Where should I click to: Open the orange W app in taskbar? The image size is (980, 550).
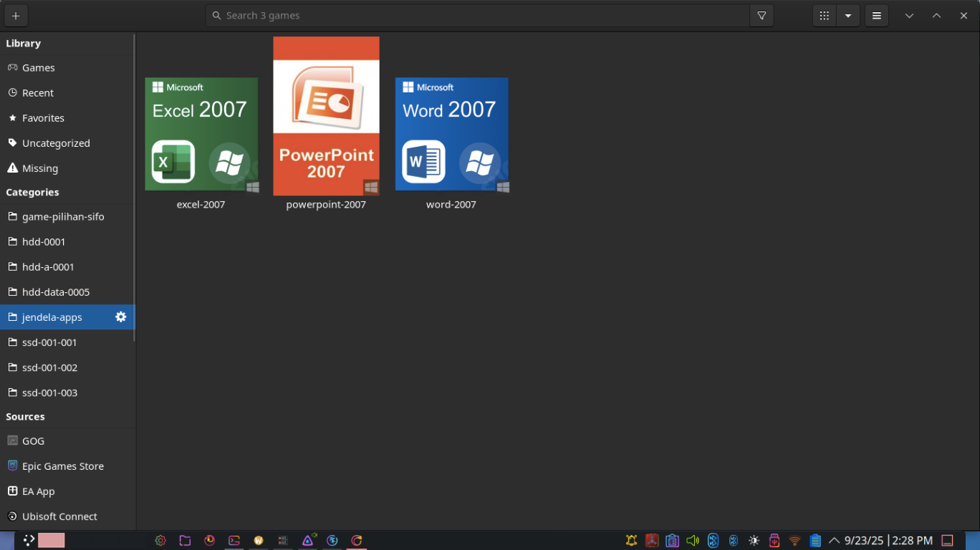tap(259, 541)
